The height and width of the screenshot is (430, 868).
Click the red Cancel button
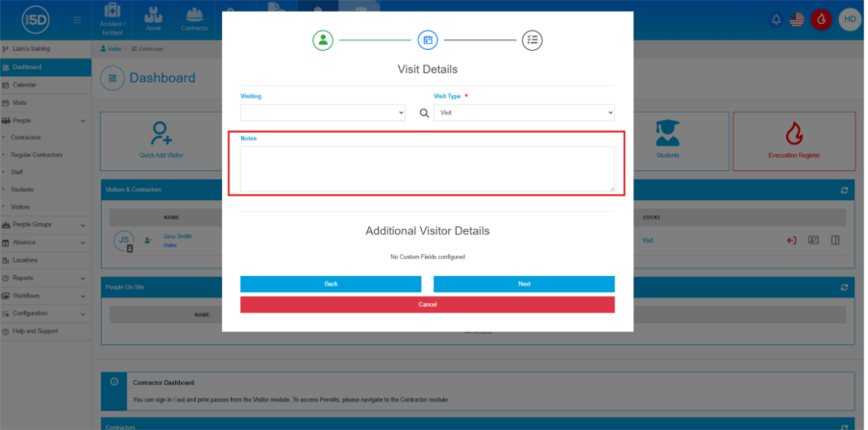pos(427,304)
